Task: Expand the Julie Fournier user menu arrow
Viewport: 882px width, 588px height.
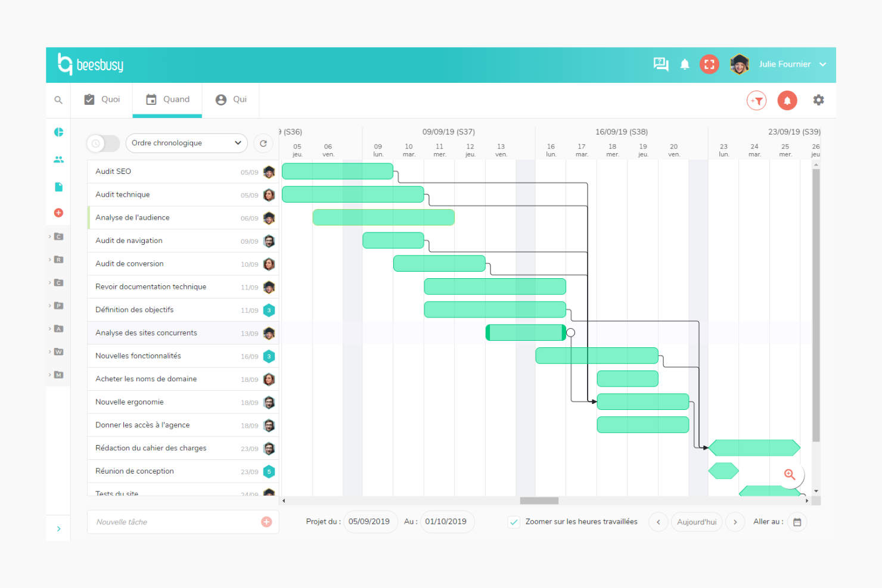Action: [x=823, y=64]
